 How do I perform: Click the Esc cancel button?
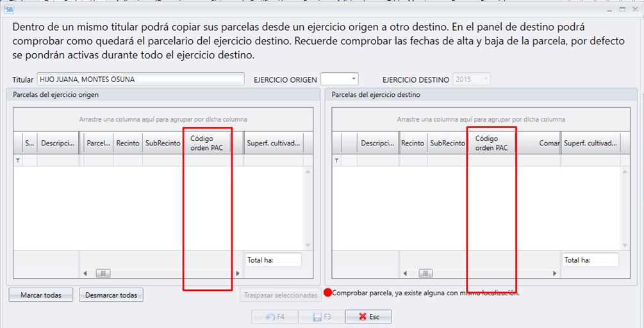tap(368, 316)
